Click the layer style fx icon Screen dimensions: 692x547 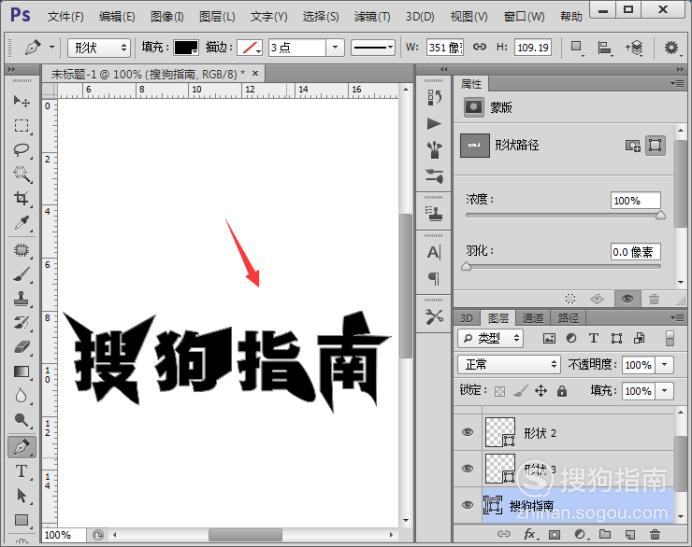coord(529,534)
